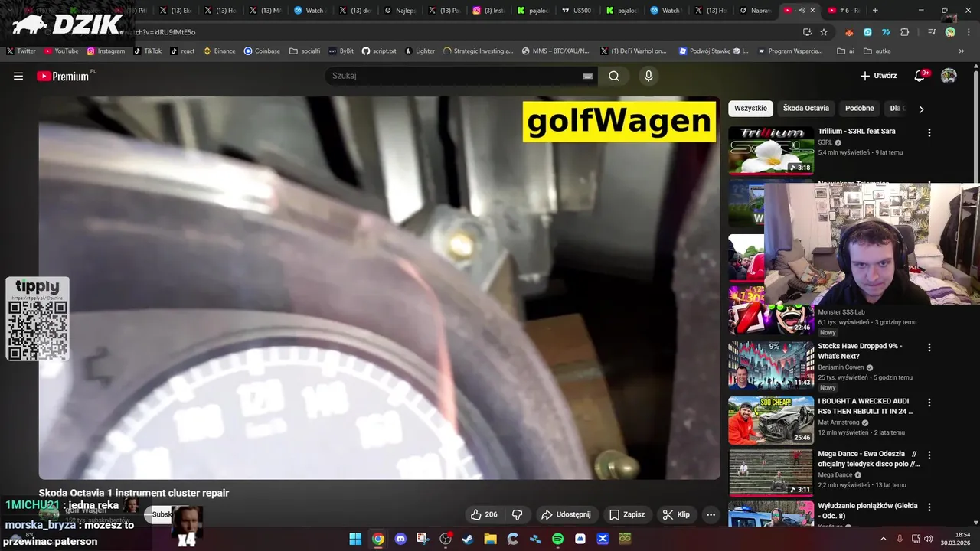980x551 pixels.
Task: Open ByBit bookmark
Action: point(341,51)
